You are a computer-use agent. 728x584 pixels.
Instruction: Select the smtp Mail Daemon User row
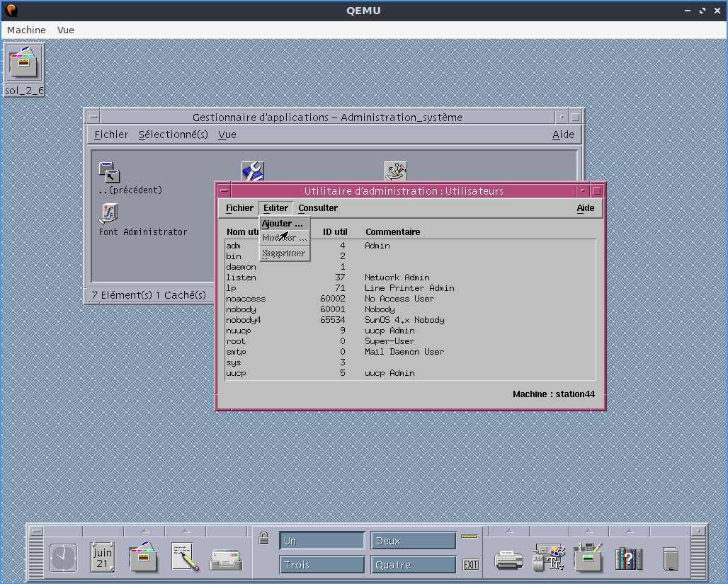click(x=411, y=352)
